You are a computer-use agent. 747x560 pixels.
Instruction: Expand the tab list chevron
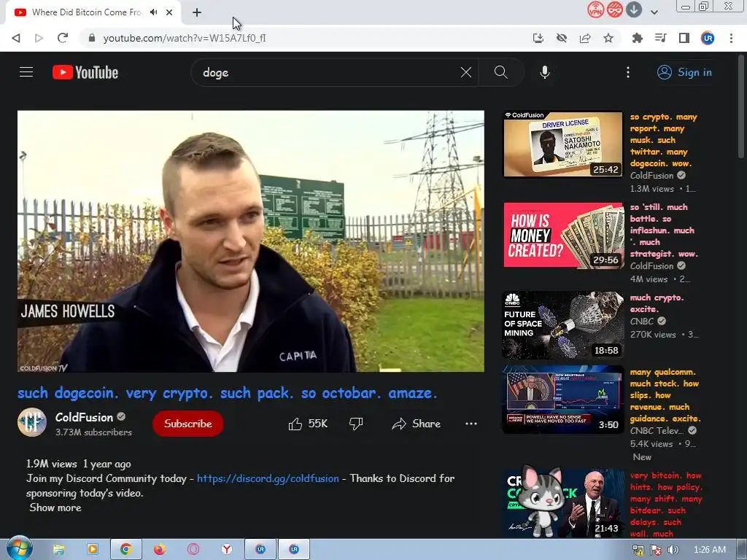tap(654, 12)
